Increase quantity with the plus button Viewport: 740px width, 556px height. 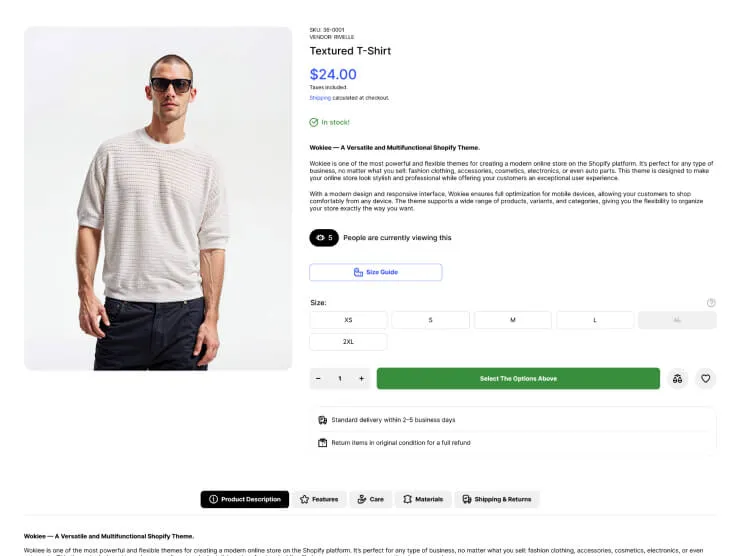(361, 379)
